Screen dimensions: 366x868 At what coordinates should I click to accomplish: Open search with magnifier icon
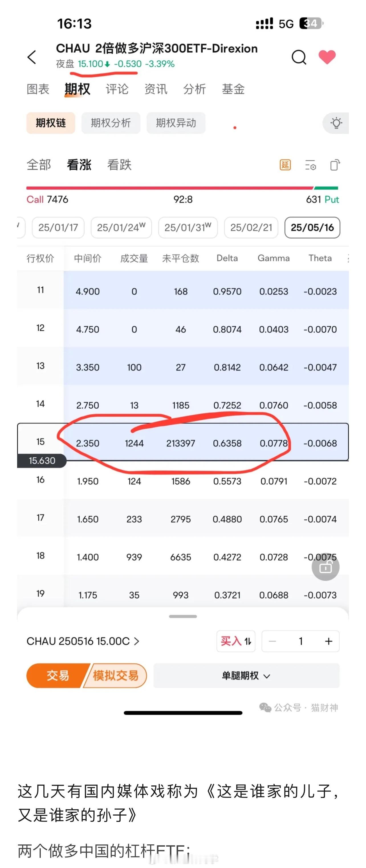click(x=299, y=57)
